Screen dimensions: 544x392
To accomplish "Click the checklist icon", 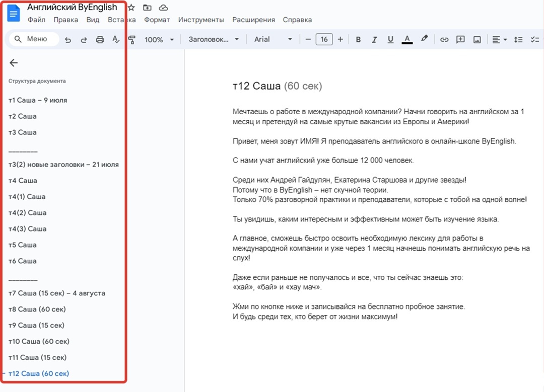I will pyautogui.click(x=534, y=40).
